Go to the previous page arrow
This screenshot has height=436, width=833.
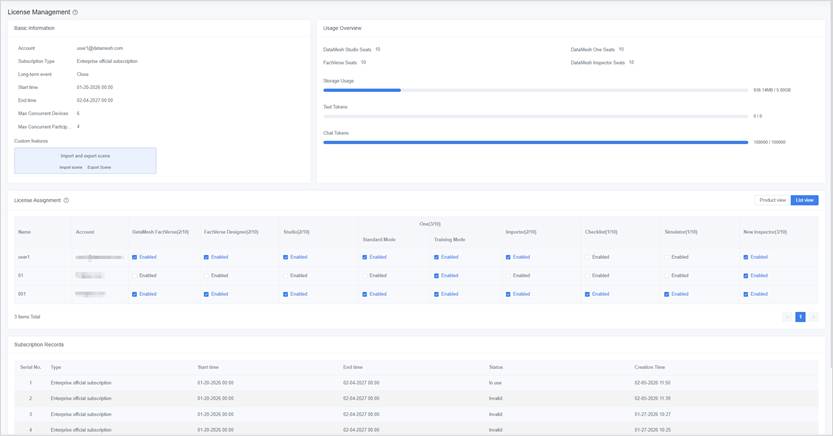(x=787, y=317)
